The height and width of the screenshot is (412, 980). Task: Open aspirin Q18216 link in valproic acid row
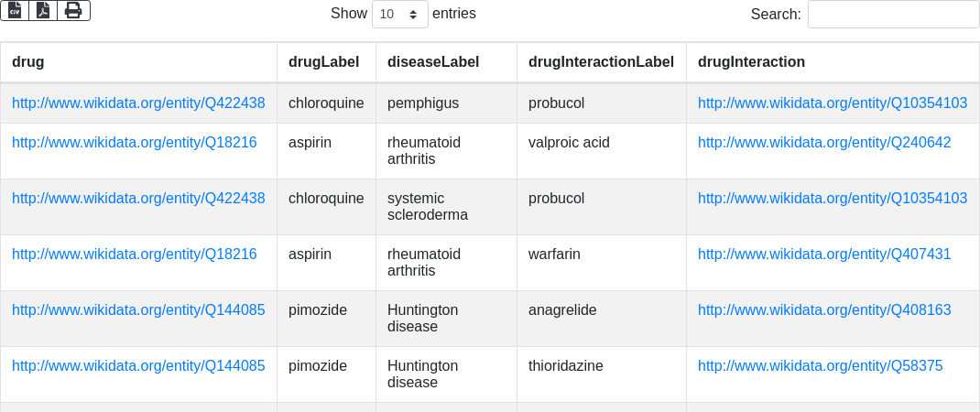[x=135, y=143]
